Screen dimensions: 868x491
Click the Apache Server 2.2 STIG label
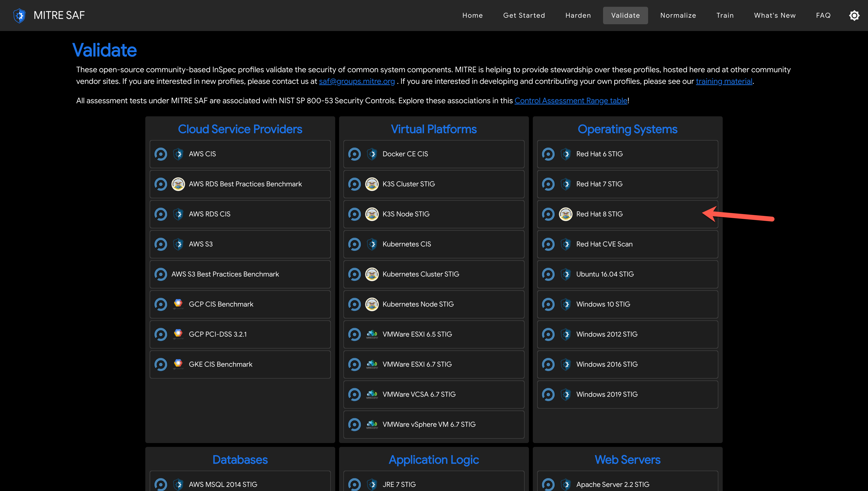coord(612,484)
